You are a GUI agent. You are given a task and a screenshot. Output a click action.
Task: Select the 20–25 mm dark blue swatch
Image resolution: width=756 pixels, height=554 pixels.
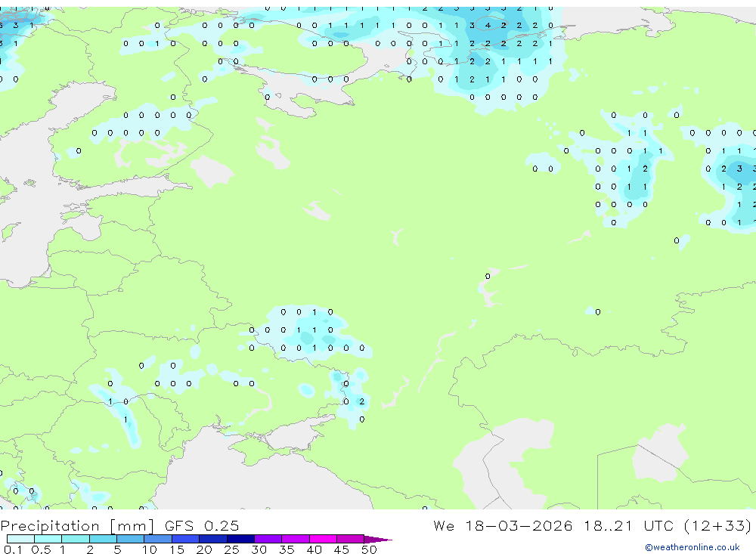tap(213, 539)
